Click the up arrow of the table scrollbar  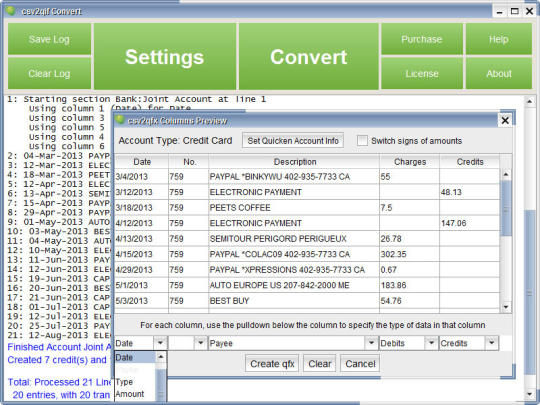506,174
